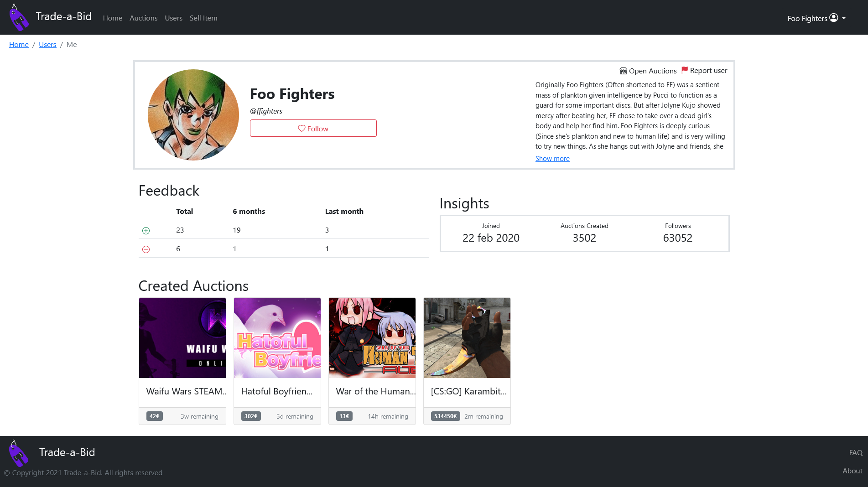Viewport: 868px width, 487px height.
Task: Click the Waifu Wars STEAM auction title
Action: tap(186, 391)
